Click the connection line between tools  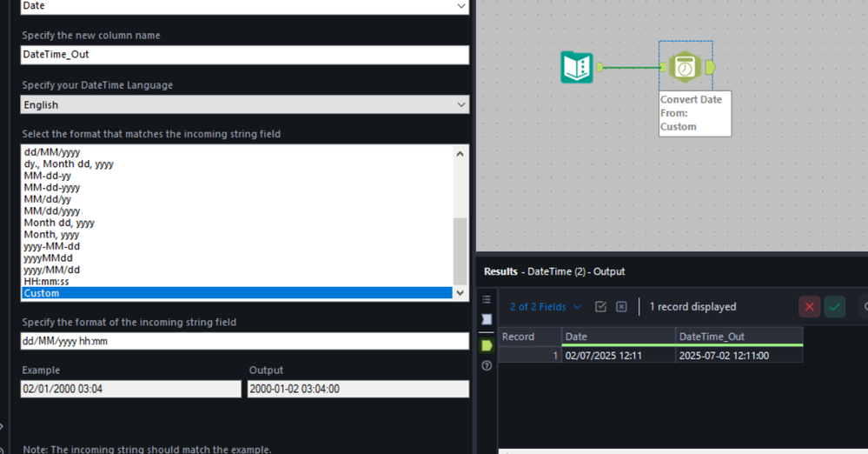point(631,68)
